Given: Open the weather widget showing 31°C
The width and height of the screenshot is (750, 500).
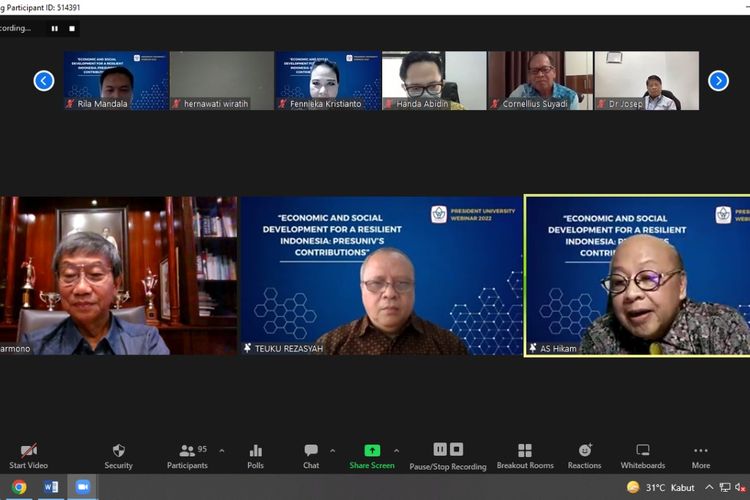Looking at the screenshot, I should pos(661,488).
